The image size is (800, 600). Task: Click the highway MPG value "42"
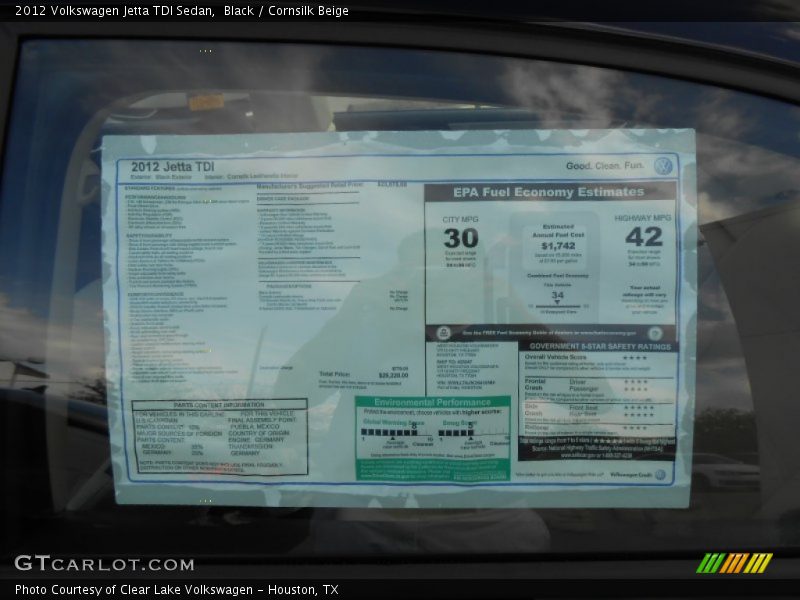click(644, 237)
